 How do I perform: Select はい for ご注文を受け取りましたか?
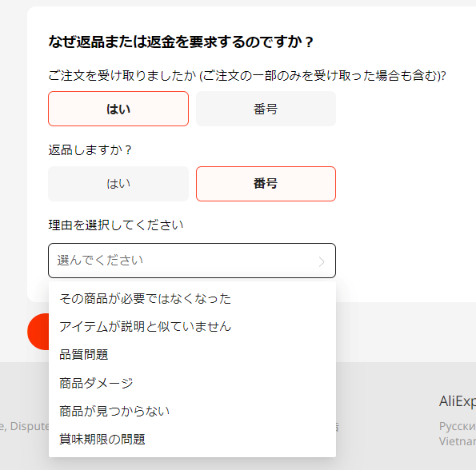tap(118, 109)
